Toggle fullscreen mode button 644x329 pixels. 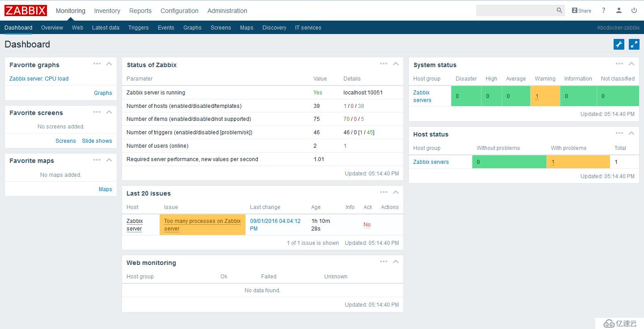pos(634,44)
